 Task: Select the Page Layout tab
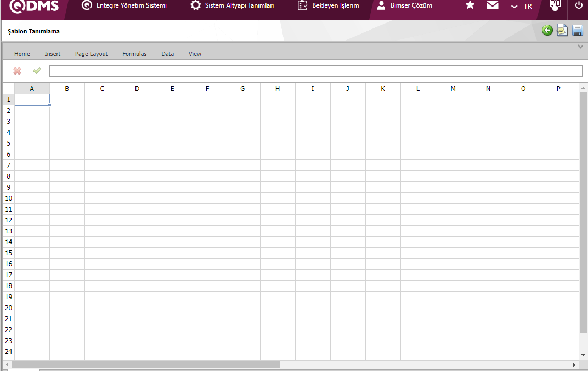(92, 54)
